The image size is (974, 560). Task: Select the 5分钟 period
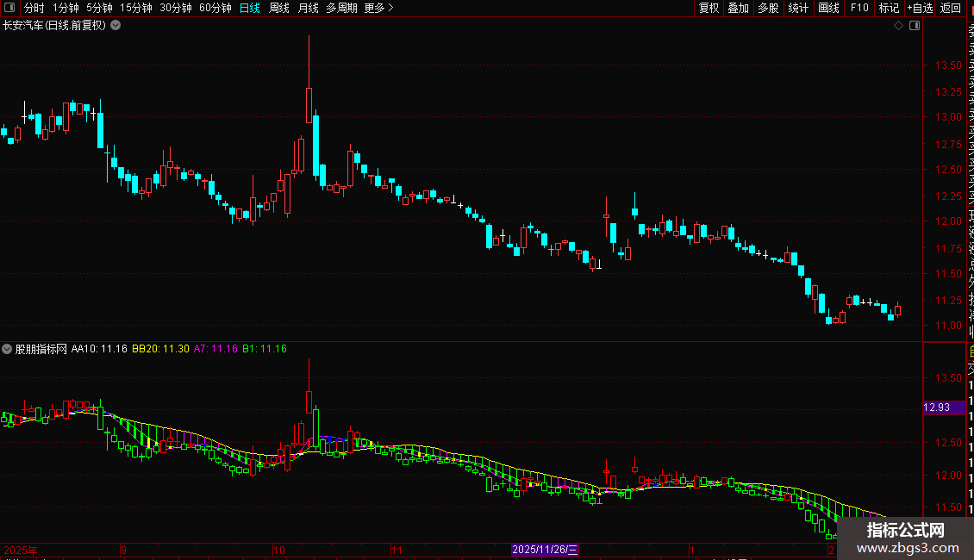[99, 8]
